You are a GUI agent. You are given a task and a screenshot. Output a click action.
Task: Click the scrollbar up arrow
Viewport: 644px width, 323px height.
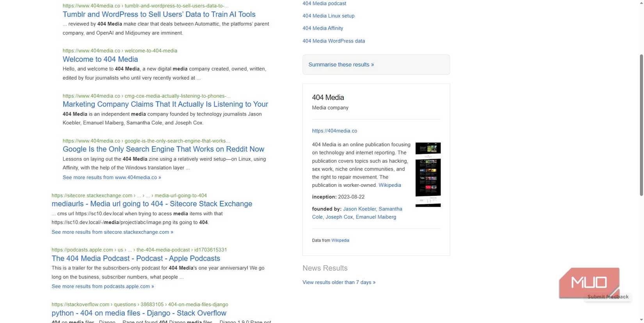click(641, 2)
